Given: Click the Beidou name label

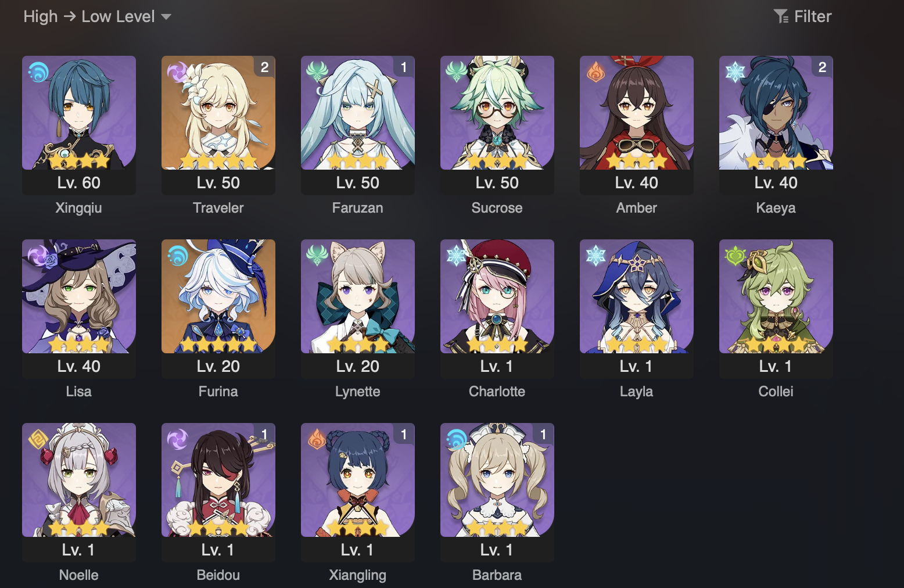Looking at the screenshot, I should tap(218, 575).
